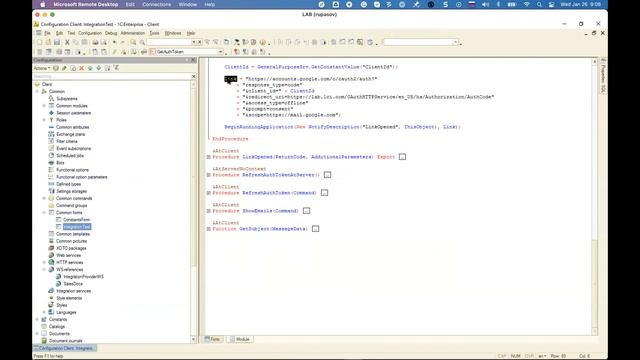Image resolution: width=640 pixels, height=360 pixels.
Task: Open the GetAuthToken procedure dropdown
Action: tap(220, 52)
